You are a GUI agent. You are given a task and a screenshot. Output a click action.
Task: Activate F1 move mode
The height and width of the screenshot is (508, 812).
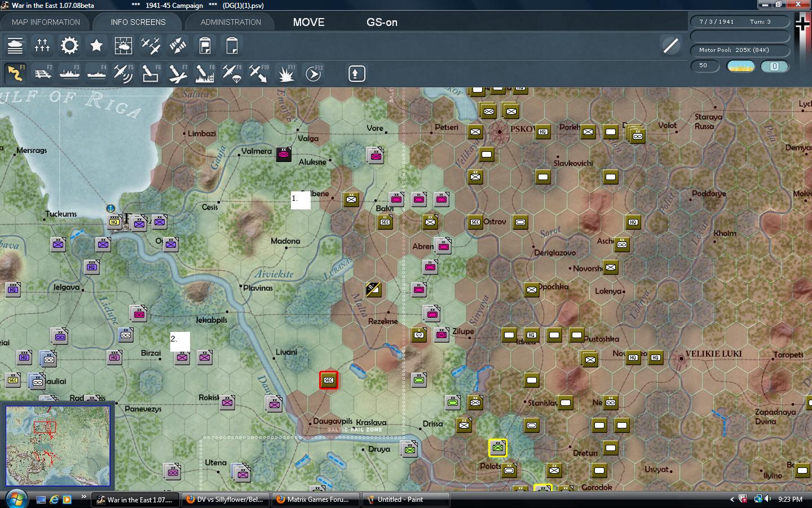click(x=15, y=73)
